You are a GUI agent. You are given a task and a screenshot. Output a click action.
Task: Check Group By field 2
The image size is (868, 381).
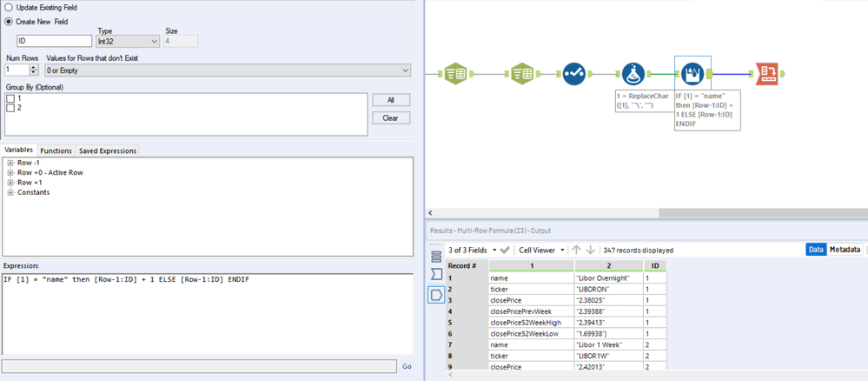10,108
